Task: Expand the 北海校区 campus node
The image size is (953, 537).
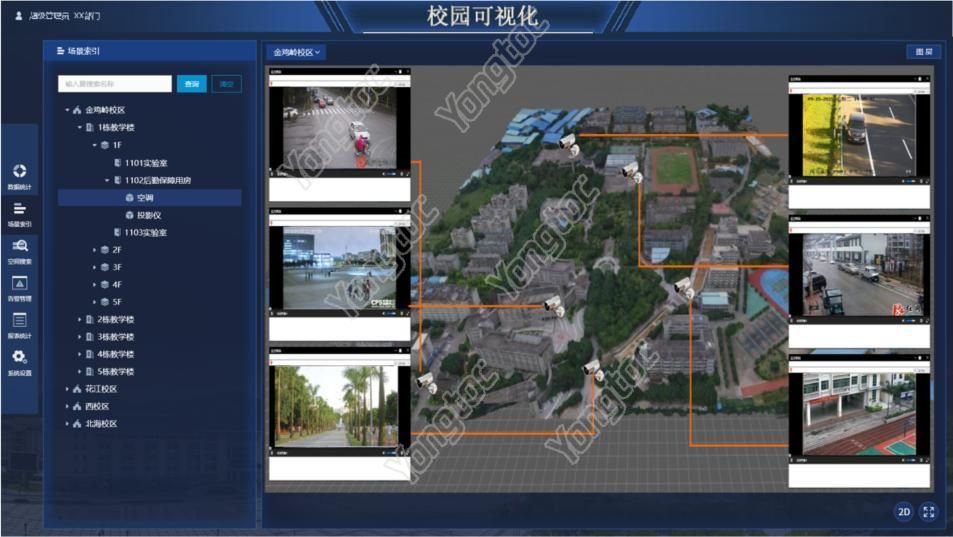Action: click(67, 424)
